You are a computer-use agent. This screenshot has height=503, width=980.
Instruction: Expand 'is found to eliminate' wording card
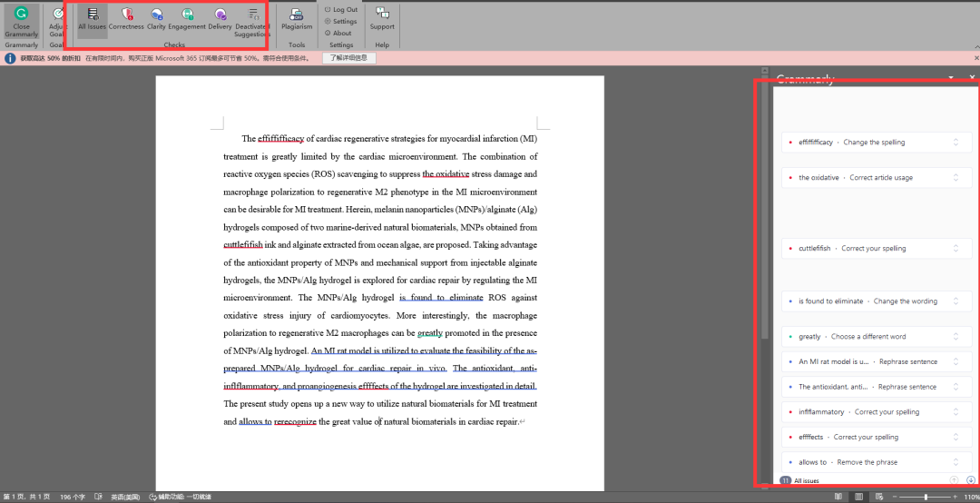click(877, 301)
